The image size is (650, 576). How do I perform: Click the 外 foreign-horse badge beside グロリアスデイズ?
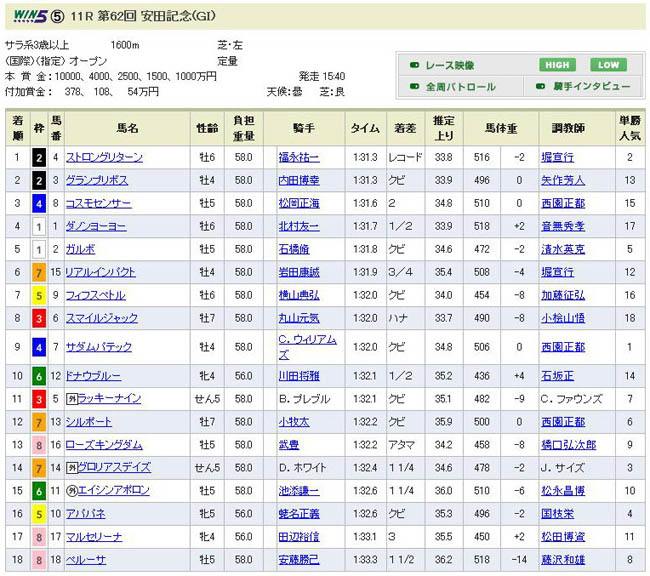[x=71, y=467]
